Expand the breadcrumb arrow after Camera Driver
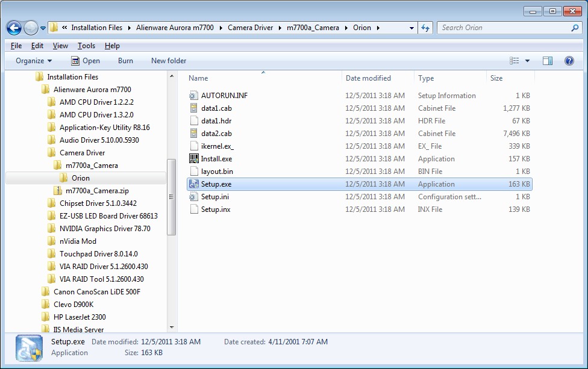Image resolution: width=588 pixels, height=369 pixels. coord(280,28)
